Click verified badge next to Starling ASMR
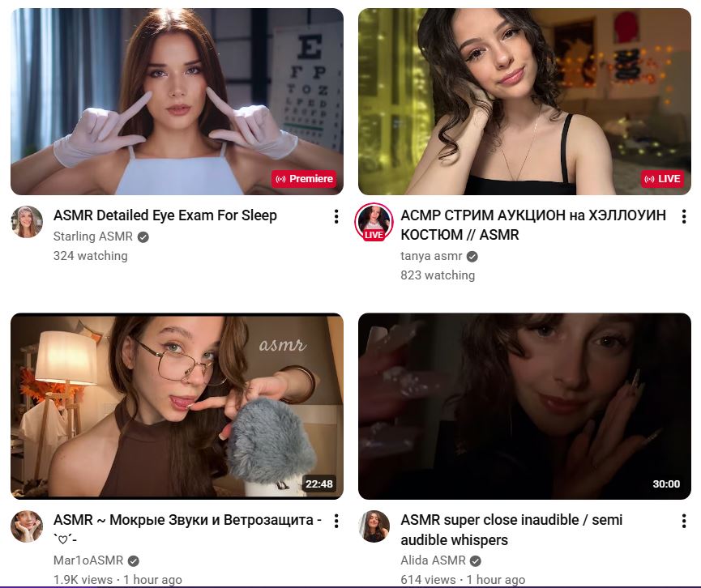The image size is (701, 588). pyautogui.click(x=143, y=236)
